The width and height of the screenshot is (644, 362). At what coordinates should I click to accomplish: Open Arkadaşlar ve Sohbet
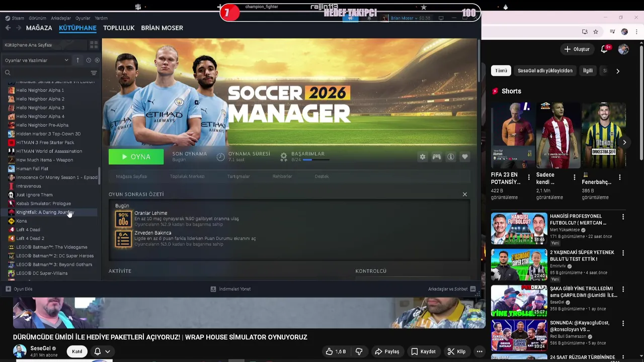coord(452,289)
